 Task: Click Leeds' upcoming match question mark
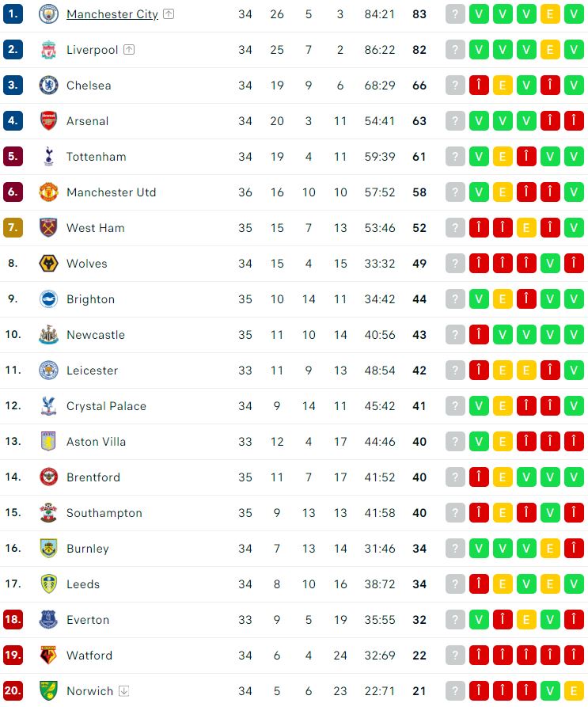pos(455,583)
